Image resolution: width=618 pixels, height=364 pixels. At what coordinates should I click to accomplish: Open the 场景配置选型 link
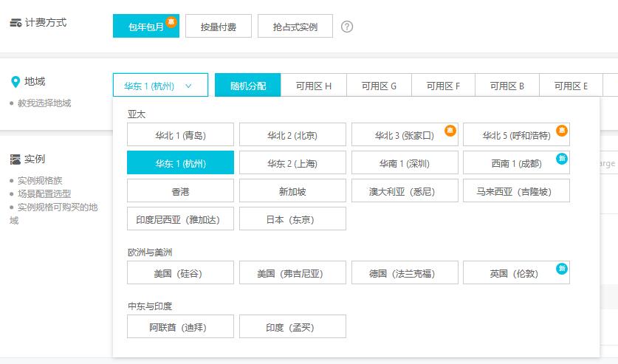pos(44,194)
